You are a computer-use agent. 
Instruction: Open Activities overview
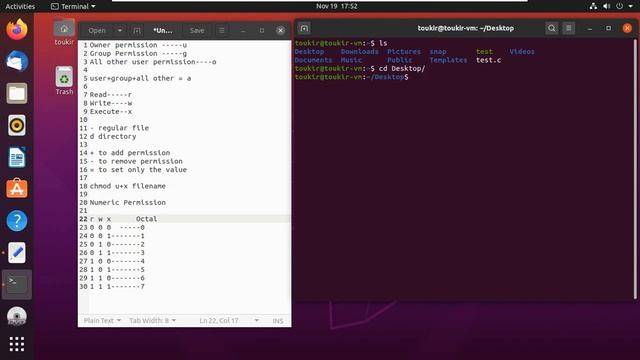(x=20, y=6)
